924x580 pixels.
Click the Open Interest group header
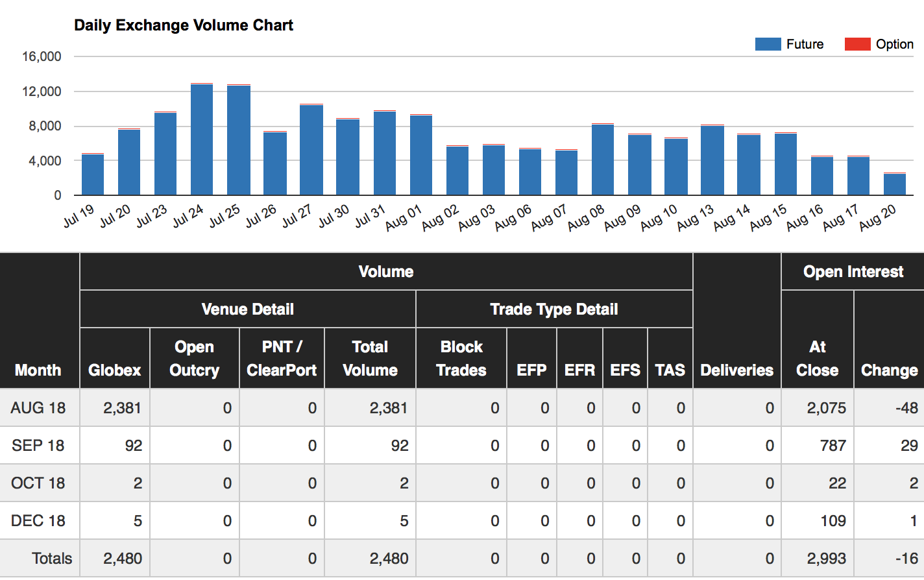pyautogui.click(x=853, y=272)
